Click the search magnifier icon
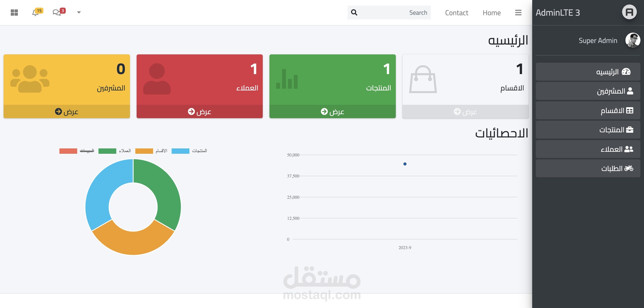Image resolution: width=644 pixels, height=308 pixels. (x=354, y=13)
